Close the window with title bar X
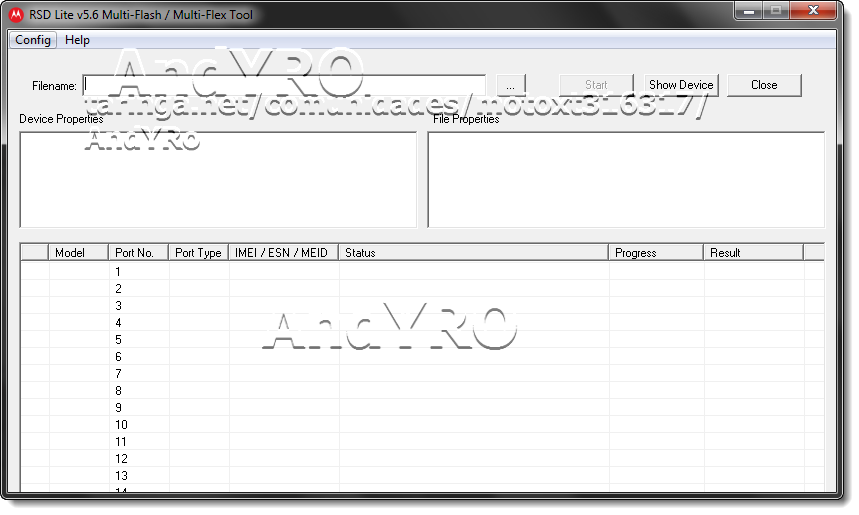Image resolution: width=859 pixels, height=515 pixels. pyautogui.click(x=813, y=11)
